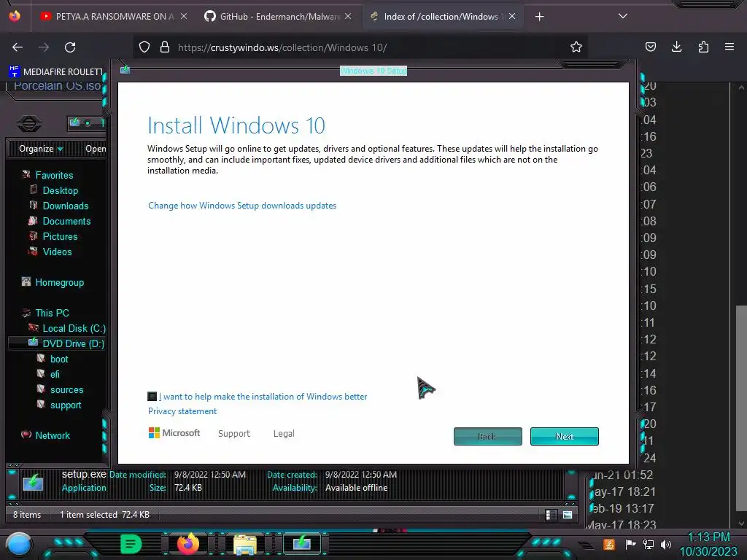Click the Action Center flag tray icon

click(630, 544)
